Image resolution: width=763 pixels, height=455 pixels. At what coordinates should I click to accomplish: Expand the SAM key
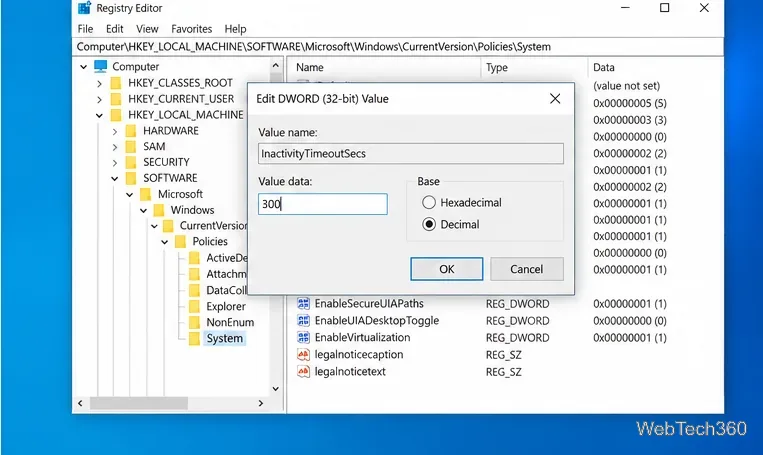point(115,147)
